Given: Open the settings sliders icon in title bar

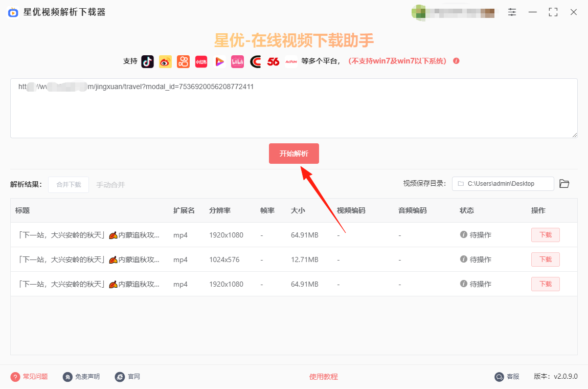Looking at the screenshot, I should (x=512, y=12).
